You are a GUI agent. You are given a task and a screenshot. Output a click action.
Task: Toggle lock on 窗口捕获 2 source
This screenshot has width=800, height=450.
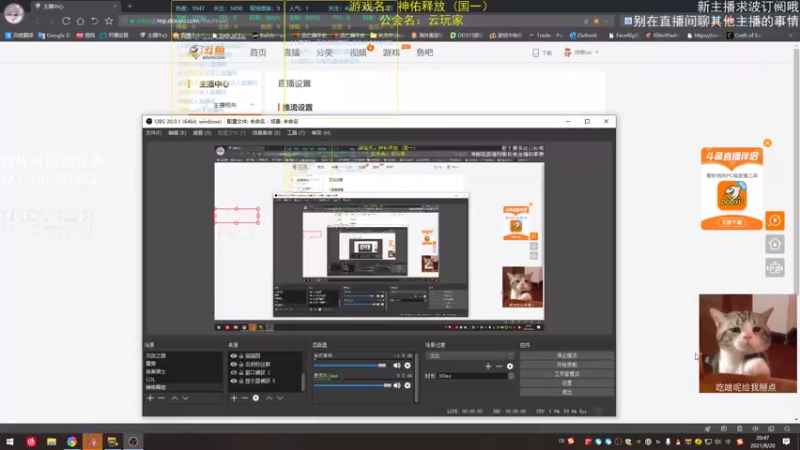click(x=241, y=373)
